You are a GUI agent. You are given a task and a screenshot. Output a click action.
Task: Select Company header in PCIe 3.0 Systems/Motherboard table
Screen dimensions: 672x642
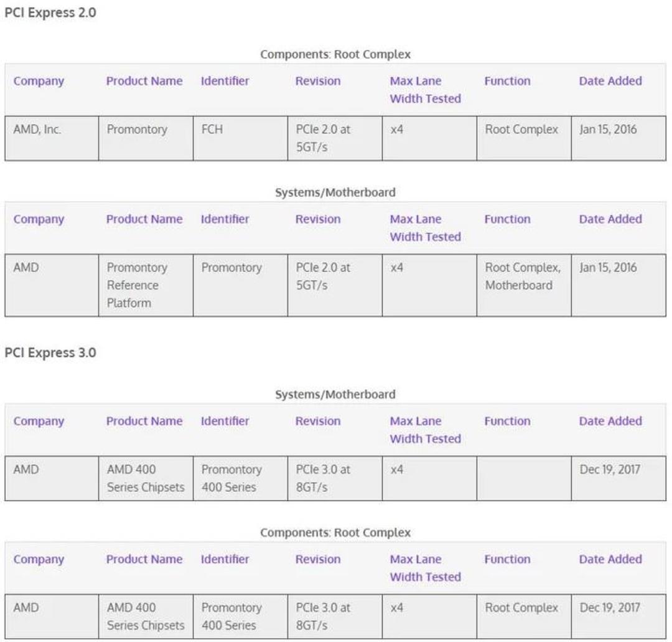point(39,421)
